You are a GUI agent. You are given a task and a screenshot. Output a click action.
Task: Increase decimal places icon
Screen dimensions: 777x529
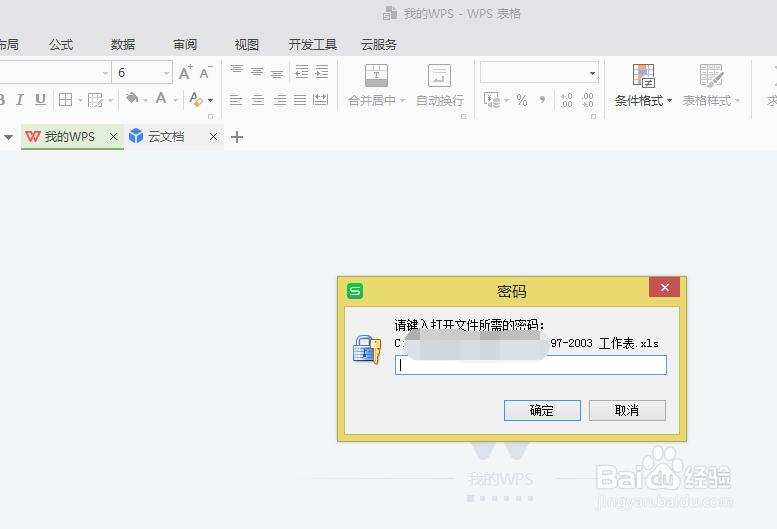566,100
